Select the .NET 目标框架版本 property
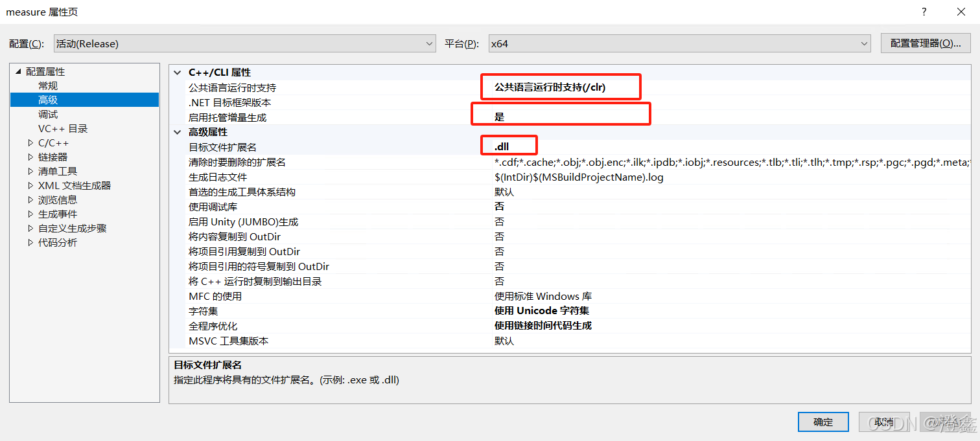Viewport: 980px width, 441px height. [229, 102]
